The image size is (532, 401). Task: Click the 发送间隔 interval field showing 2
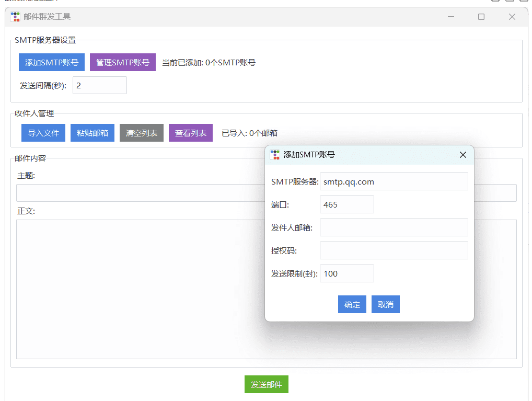click(x=99, y=85)
